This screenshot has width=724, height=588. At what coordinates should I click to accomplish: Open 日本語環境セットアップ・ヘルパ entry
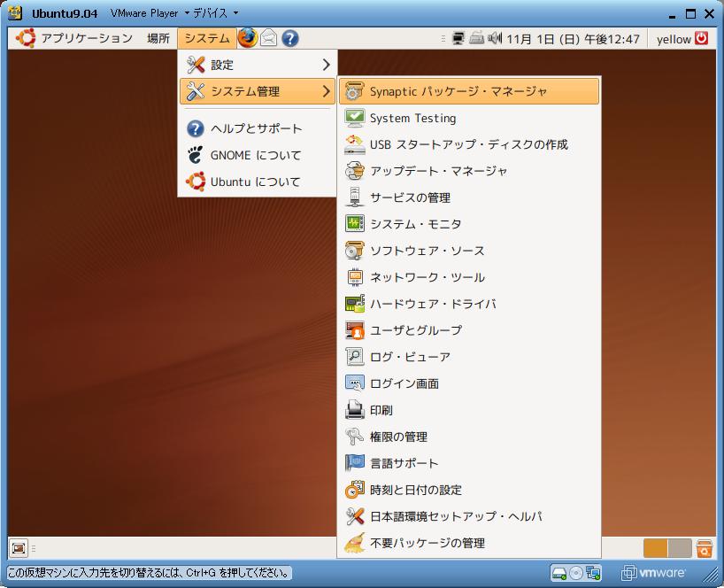469,516
